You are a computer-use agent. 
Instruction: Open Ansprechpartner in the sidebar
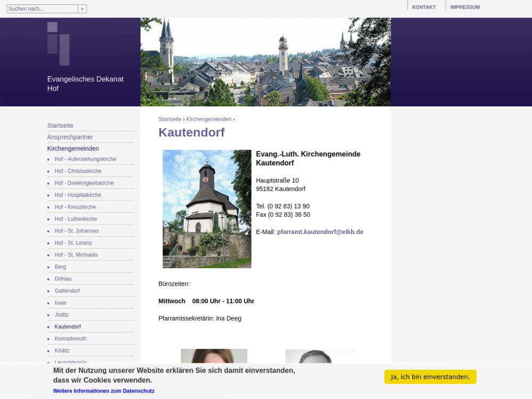tap(70, 137)
